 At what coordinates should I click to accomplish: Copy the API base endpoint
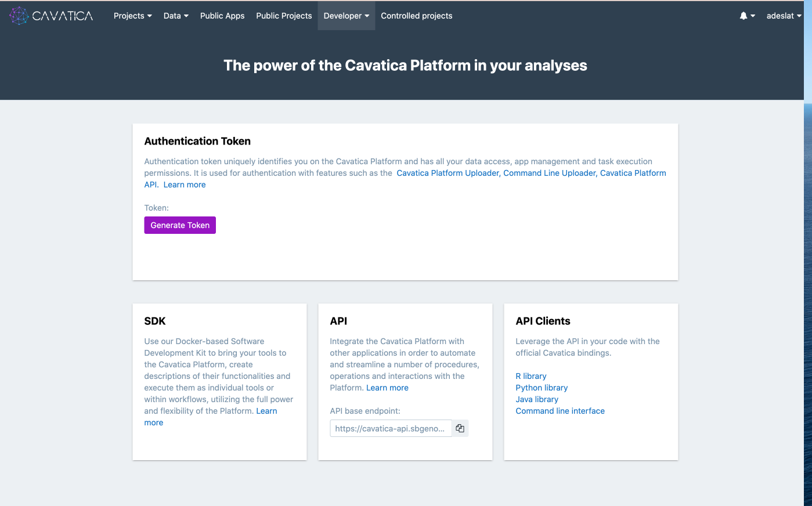(460, 428)
